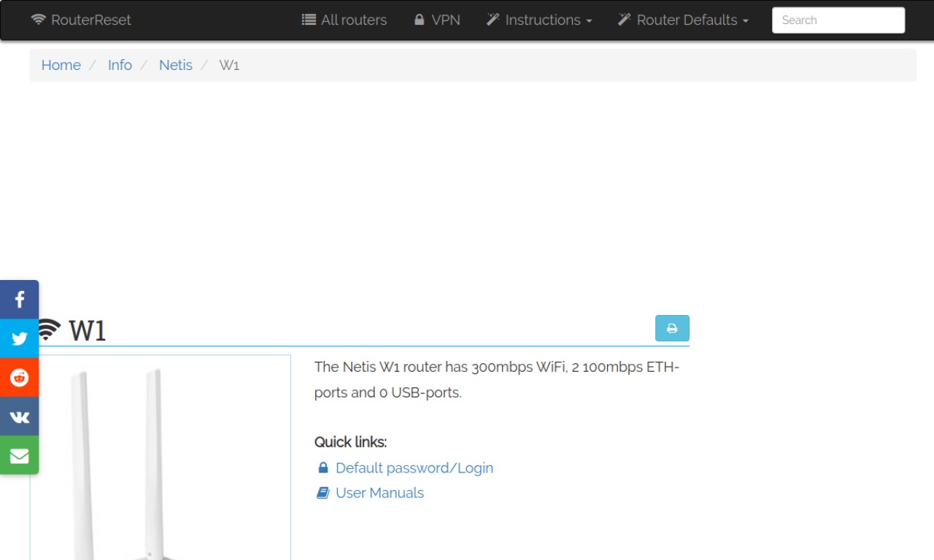Image resolution: width=934 pixels, height=560 pixels.
Task: Open the All routers list
Action: 344,20
